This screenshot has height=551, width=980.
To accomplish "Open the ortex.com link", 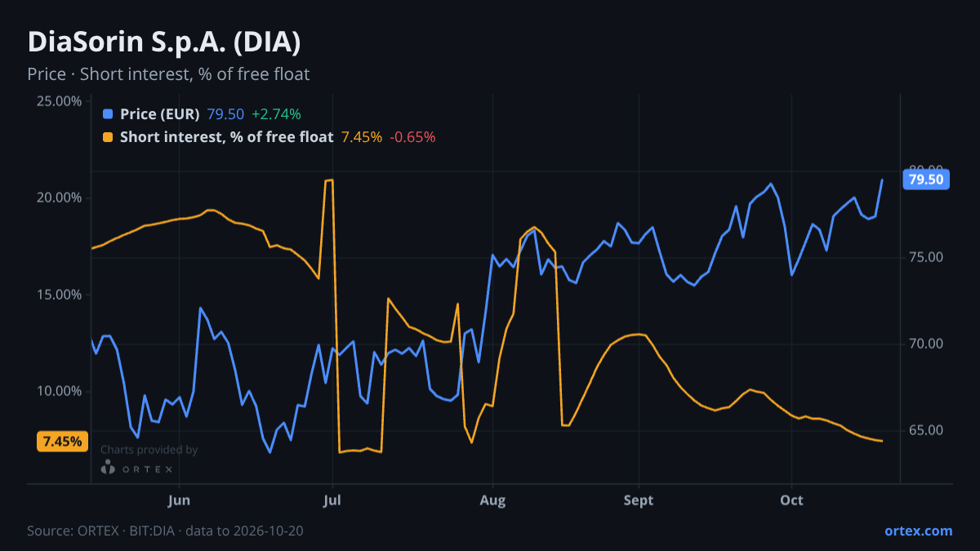I will click(919, 531).
